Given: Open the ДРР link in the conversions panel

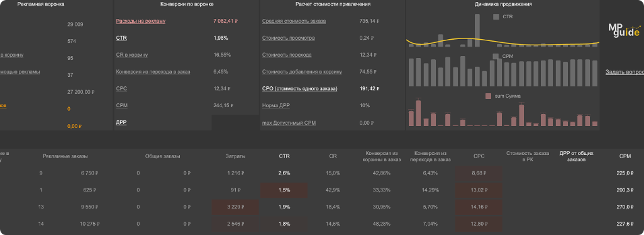Looking at the screenshot, I should pyautogui.click(x=121, y=123).
